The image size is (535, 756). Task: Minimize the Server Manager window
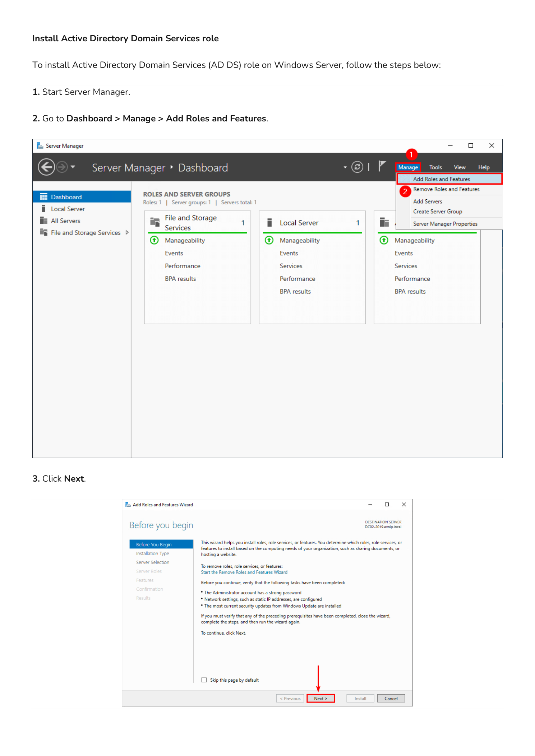pyautogui.click(x=450, y=145)
